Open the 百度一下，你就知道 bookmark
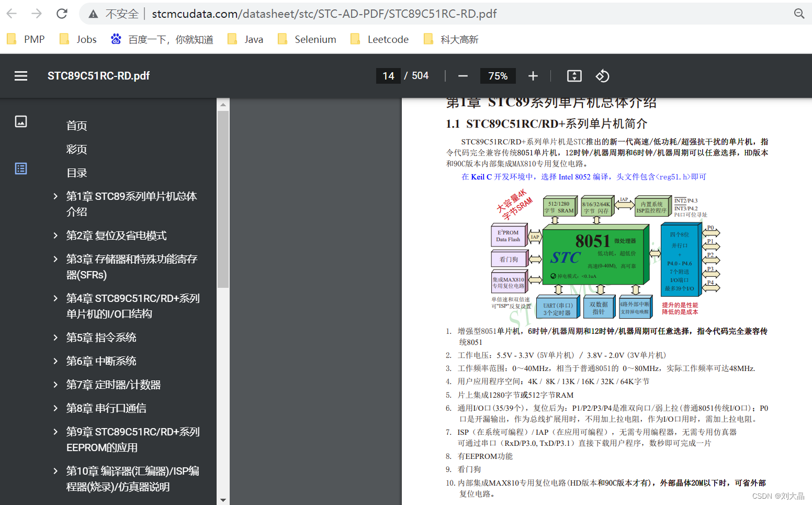The image size is (812, 505). 162,39
